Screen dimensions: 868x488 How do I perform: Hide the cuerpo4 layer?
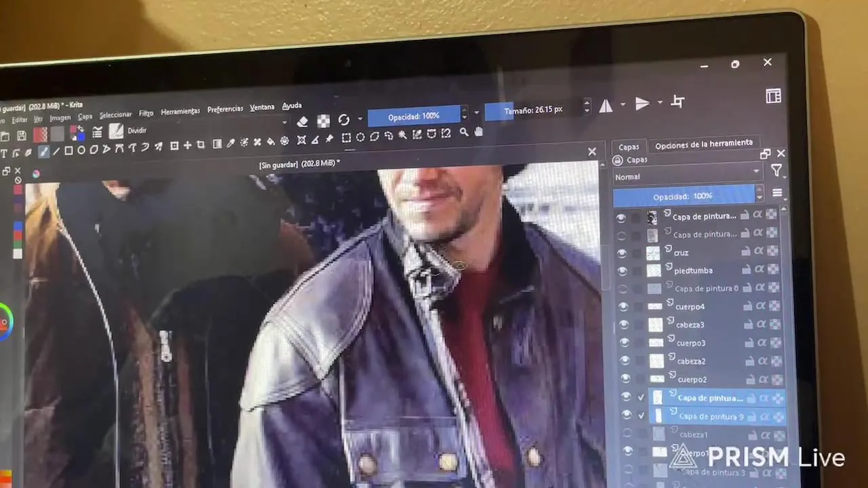coord(624,307)
